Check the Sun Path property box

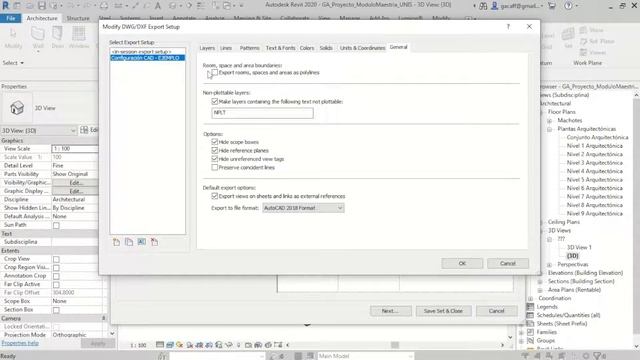pyautogui.click(x=56, y=225)
